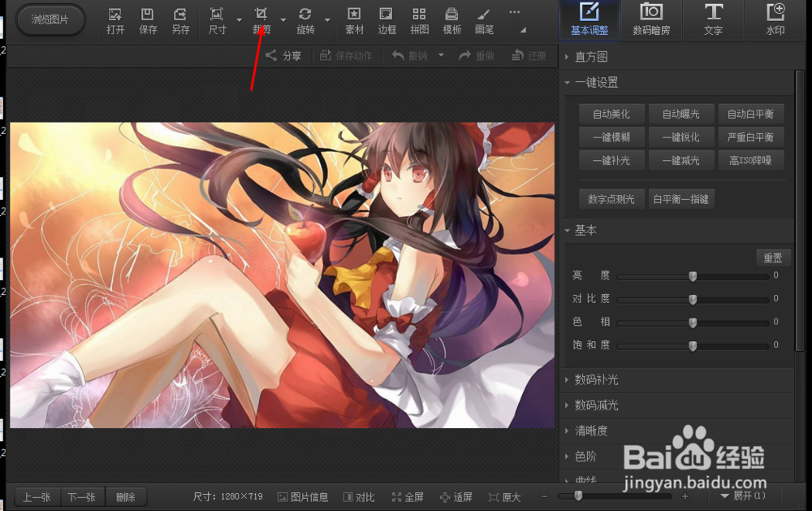Click the 一键补光 button

pos(611,161)
